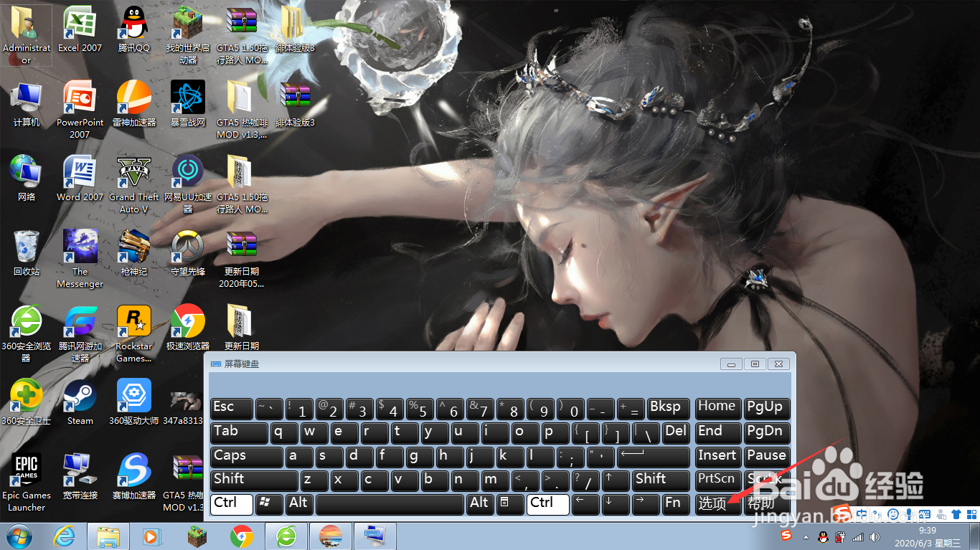Viewport: 980px width, 550px height.
Task: Select the 回收站 recycle bin
Action: coord(27,252)
